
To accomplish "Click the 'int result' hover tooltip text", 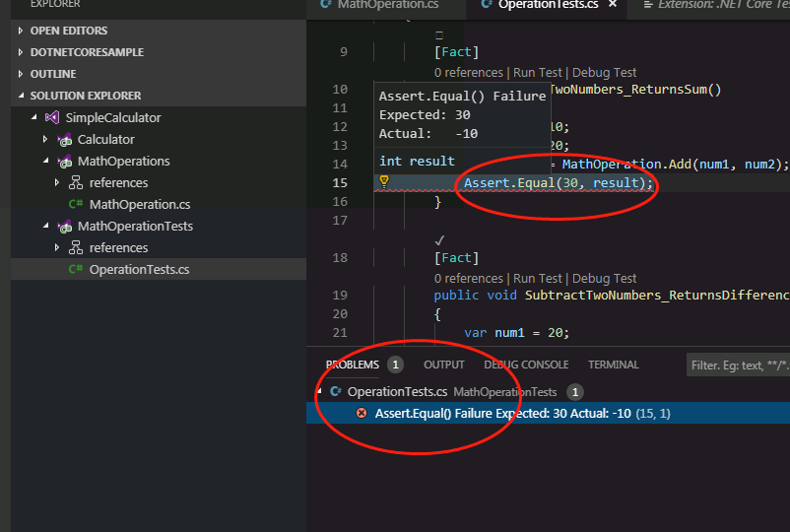I will click(x=417, y=161).
